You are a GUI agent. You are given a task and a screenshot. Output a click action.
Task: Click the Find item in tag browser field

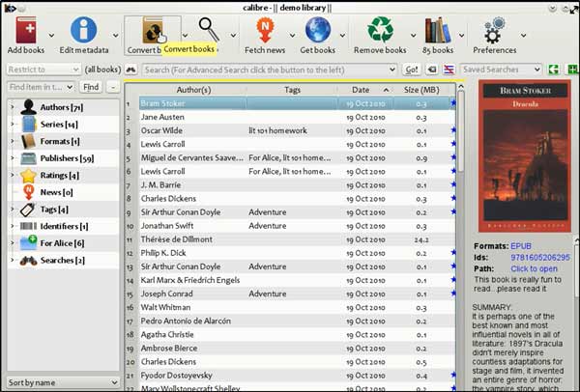pos(41,87)
